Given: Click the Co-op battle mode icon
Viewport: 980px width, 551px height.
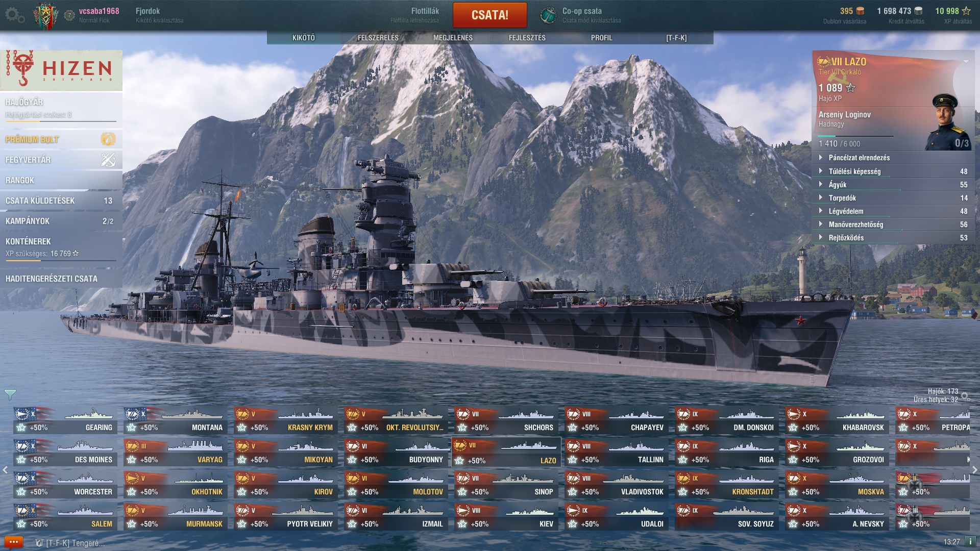Looking at the screenshot, I should pos(548,15).
